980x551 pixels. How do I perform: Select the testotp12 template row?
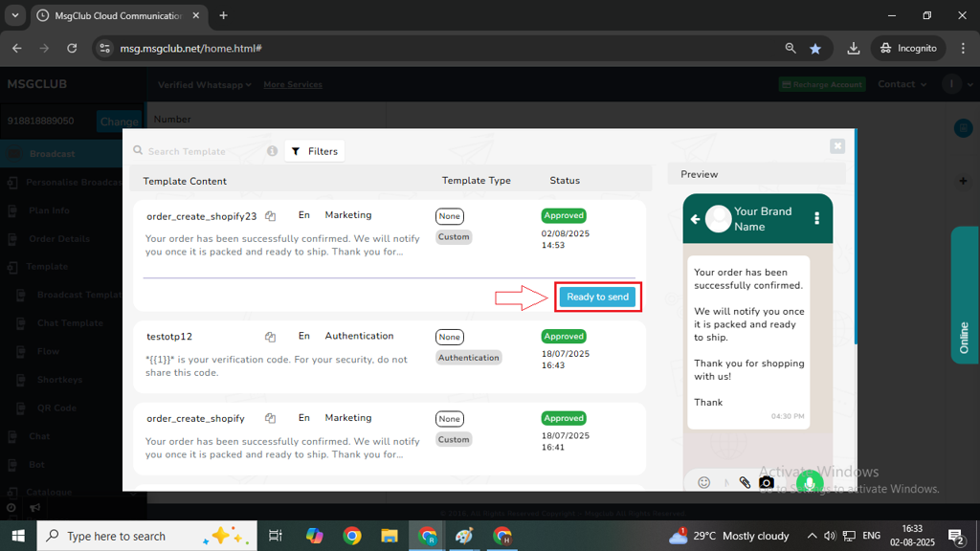(389, 357)
